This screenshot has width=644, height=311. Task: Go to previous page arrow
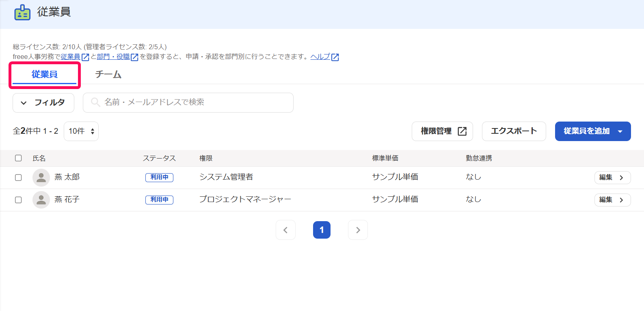point(285,230)
